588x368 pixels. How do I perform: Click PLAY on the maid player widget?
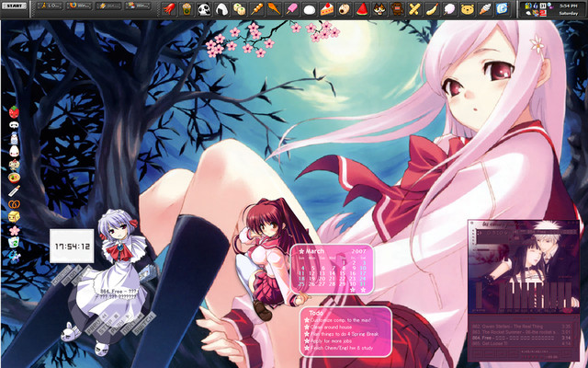point(119,325)
